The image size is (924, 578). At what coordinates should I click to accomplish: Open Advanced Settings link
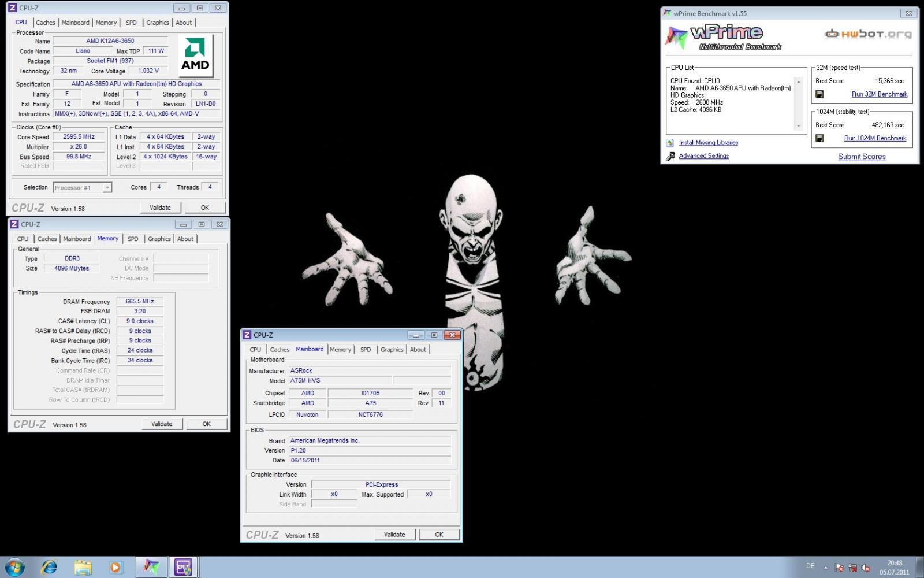click(703, 156)
